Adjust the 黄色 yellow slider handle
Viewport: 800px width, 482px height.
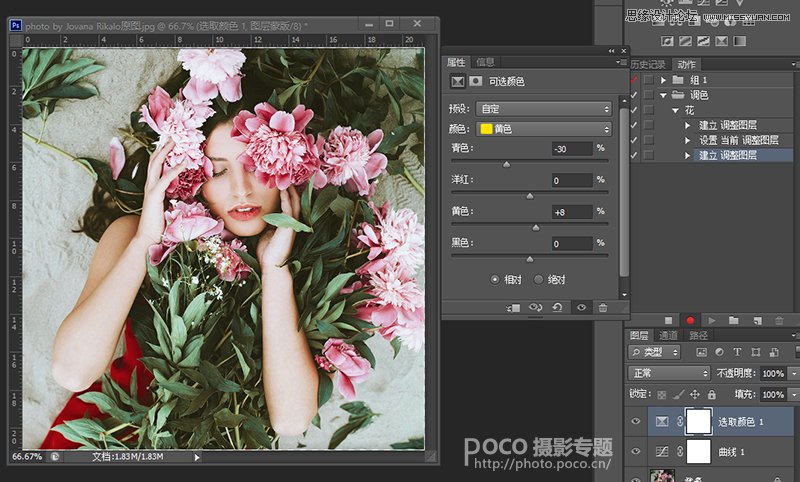[536, 227]
